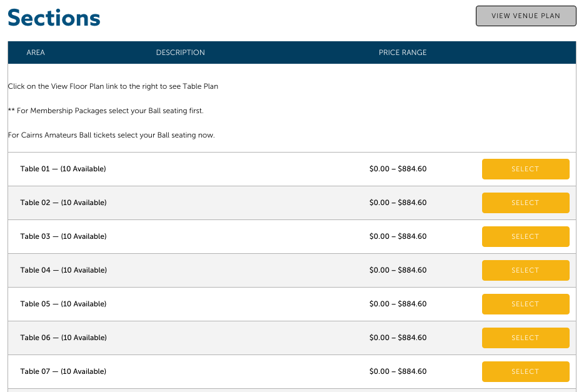Click the "Table 06 — (10 Available)" text
The width and height of the screenshot is (584, 392).
63,338
